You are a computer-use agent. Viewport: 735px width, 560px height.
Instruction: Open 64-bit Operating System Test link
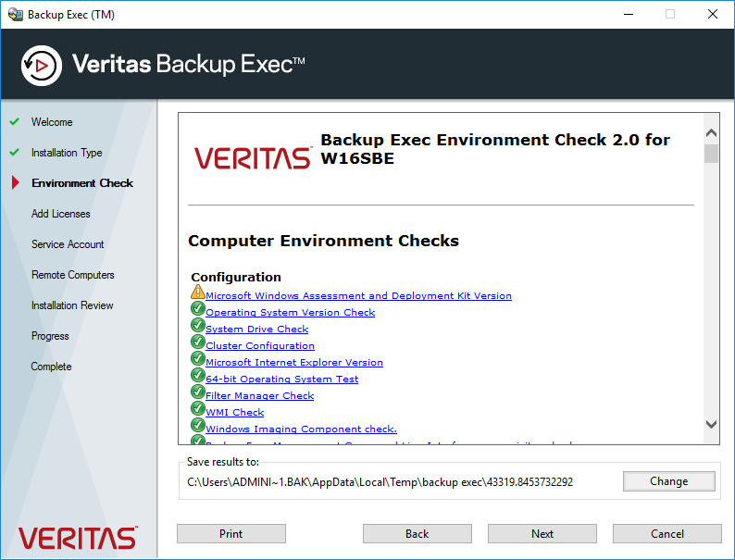(x=281, y=379)
